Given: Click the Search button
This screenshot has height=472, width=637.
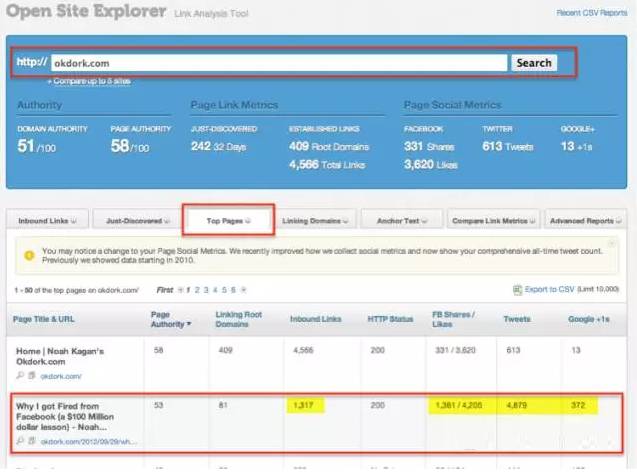Looking at the screenshot, I should [x=534, y=63].
